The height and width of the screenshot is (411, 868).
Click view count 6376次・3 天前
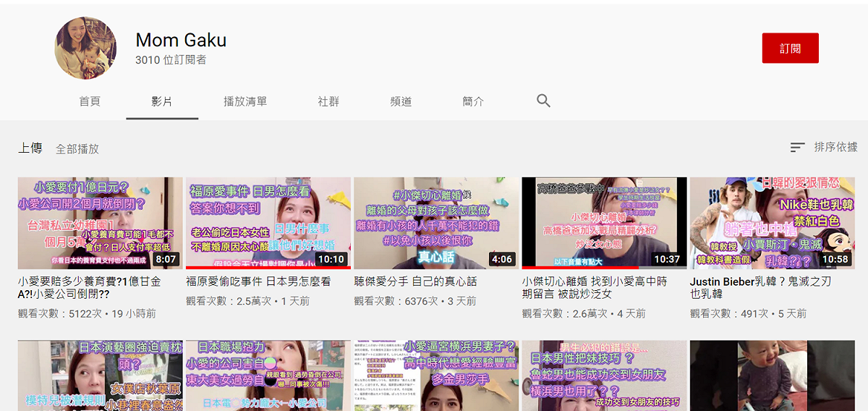[x=415, y=301]
